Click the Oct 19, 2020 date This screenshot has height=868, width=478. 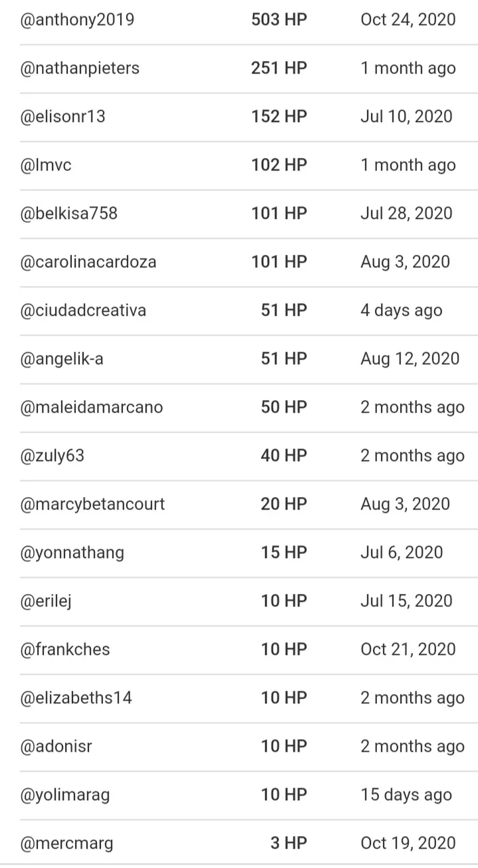(x=408, y=844)
